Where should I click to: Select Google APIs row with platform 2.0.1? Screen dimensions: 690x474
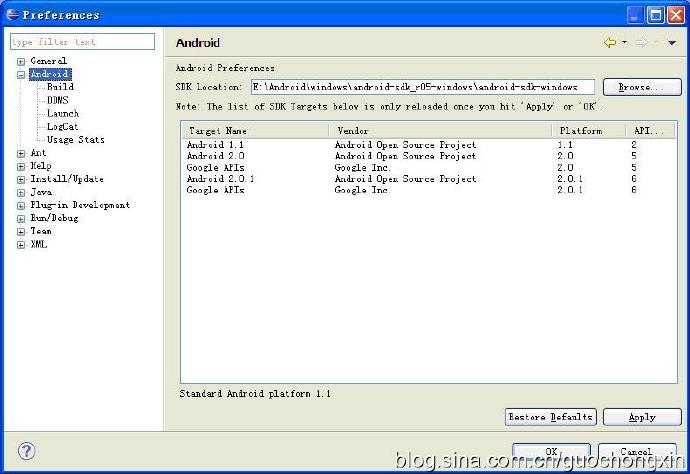pyautogui.click(x=429, y=190)
